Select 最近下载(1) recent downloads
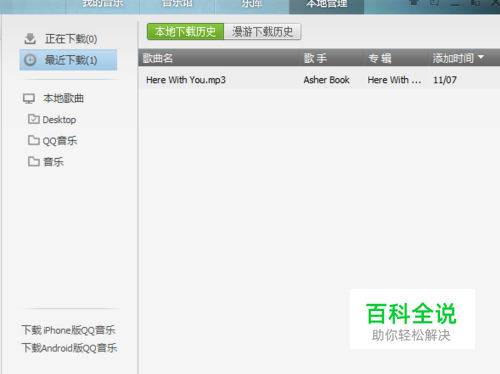Image resolution: width=500 pixels, height=374 pixels. 68,60
